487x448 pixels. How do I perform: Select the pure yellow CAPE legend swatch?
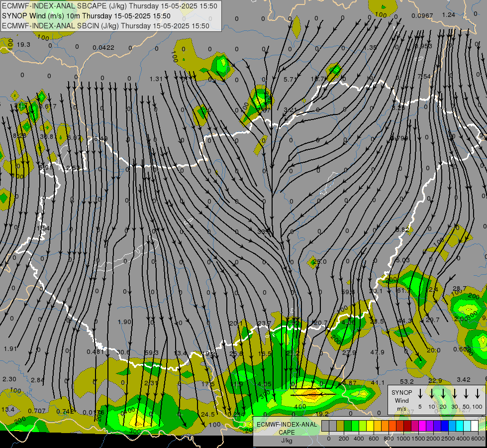370,426
